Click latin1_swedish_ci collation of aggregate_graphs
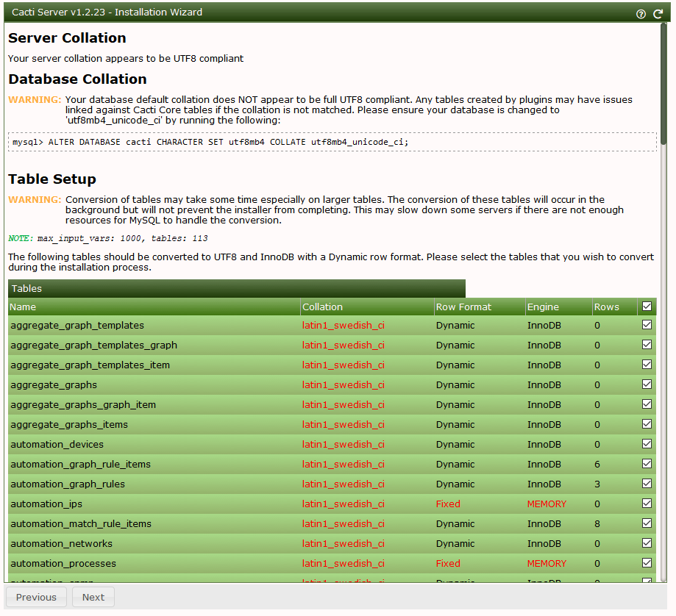 pyautogui.click(x=344, y=384)
